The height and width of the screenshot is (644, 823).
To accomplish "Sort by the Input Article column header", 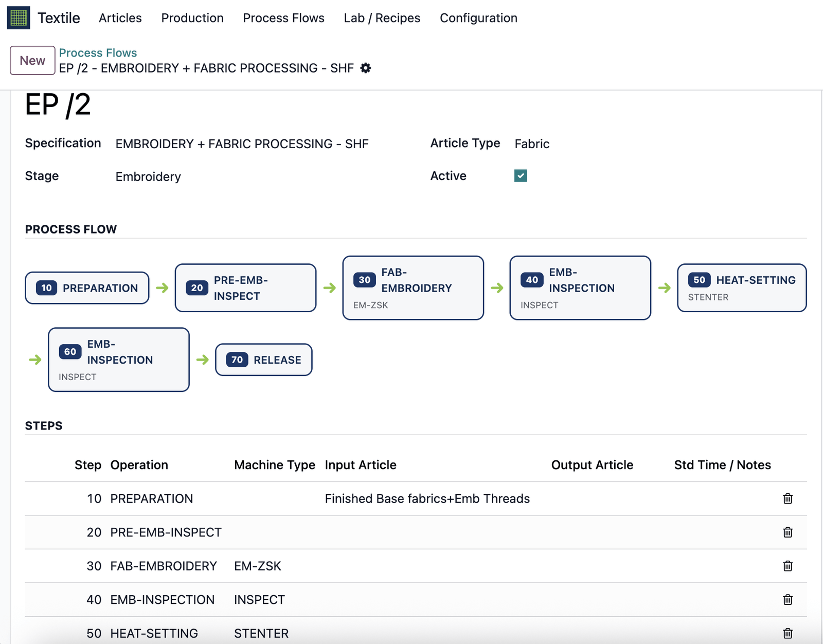I will [x=361, y=465].
